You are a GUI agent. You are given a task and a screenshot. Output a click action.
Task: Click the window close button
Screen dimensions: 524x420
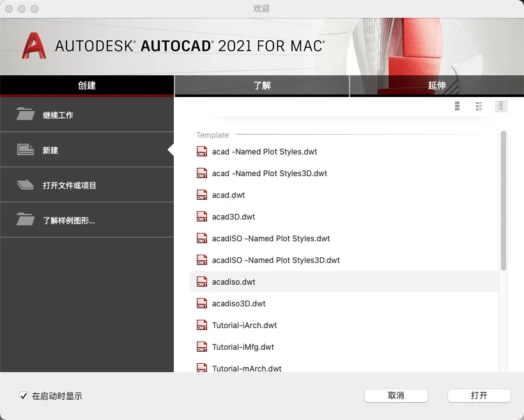coord(9,9)
